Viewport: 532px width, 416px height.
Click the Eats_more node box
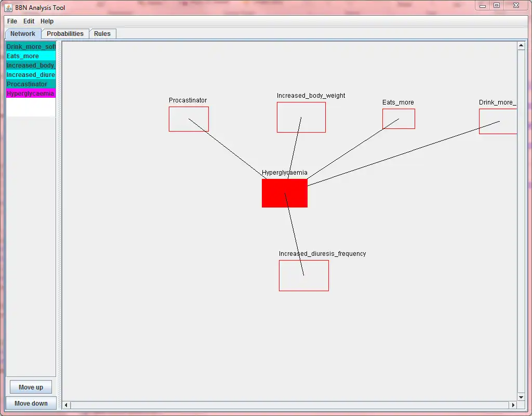(398, 119)
